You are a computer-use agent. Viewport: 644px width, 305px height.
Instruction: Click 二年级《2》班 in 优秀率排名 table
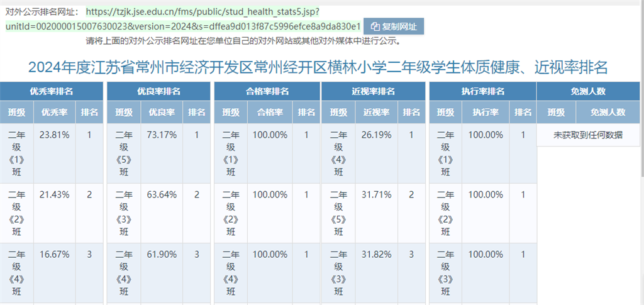17,213
